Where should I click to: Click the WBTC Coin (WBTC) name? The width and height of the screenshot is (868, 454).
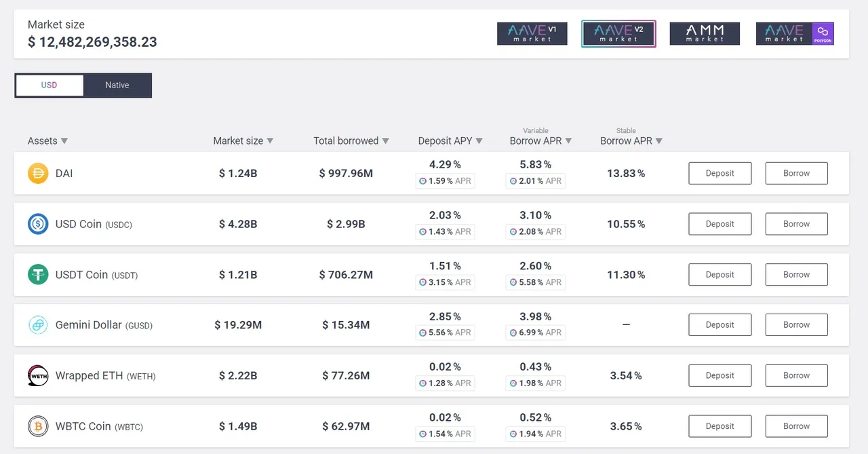point(99,426)
